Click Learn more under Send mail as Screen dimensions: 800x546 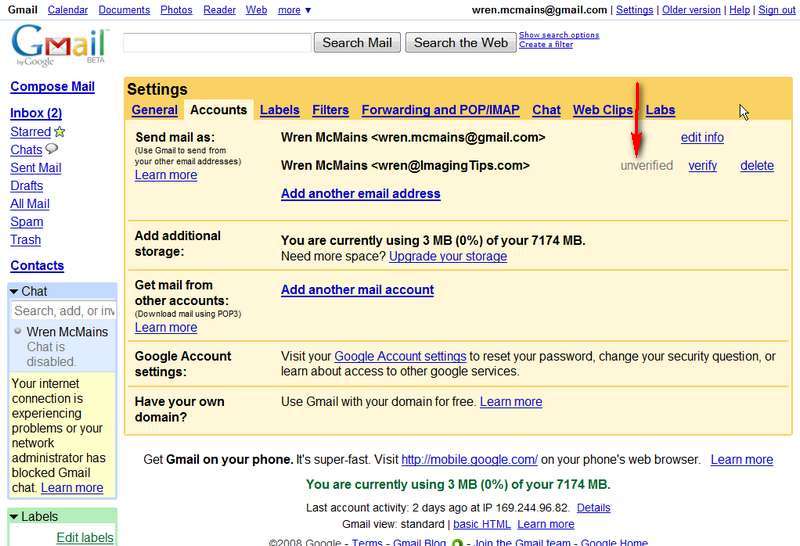click(x=166, y=175)
